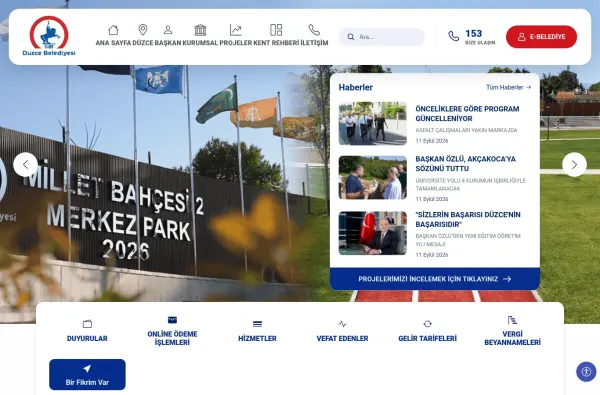Click the Düzce Belediyesi logo
Viewport: 600px width, 395px height.
point(49,36)
